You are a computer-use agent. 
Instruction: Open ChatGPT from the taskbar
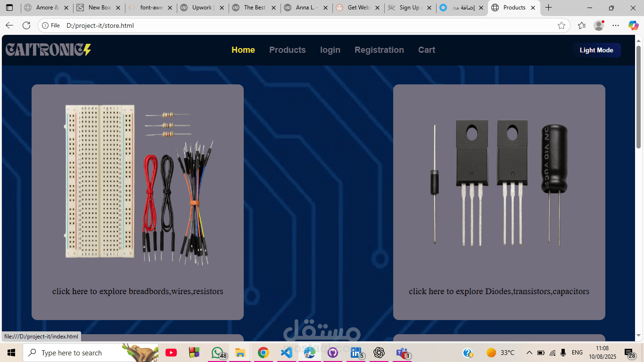[x=379, y=353]
